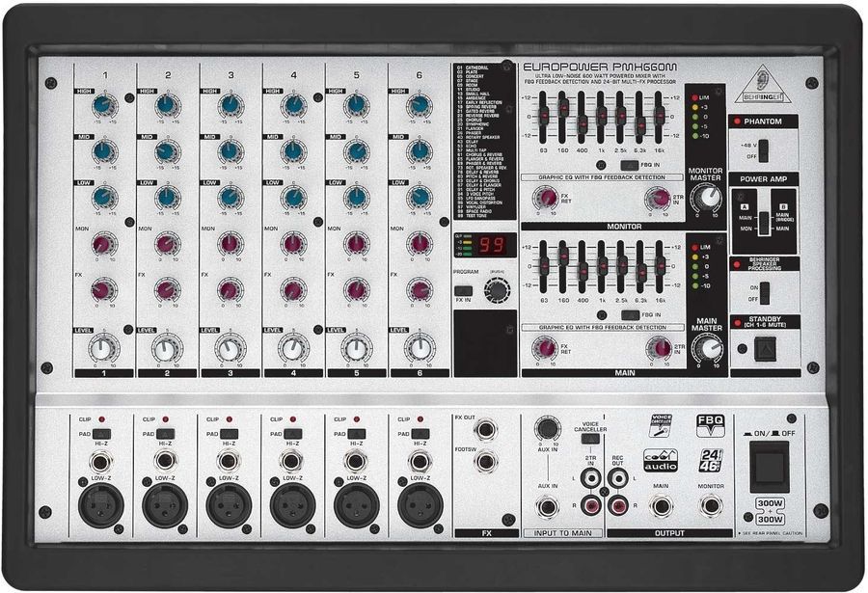Click the PROGRAM selector knob
This screenshot has width=868, height=593.
[497, 289]
